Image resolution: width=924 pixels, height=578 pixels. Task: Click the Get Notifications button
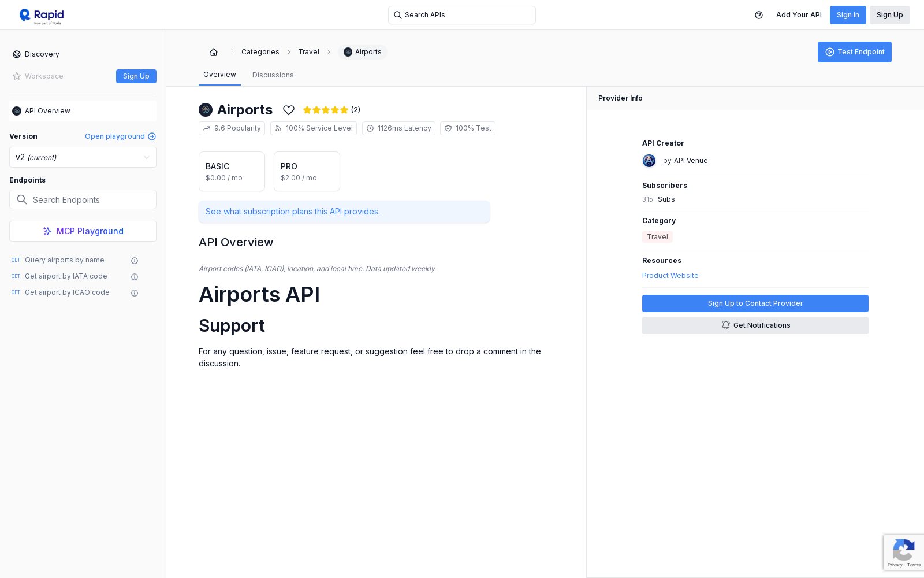[755, 325]
